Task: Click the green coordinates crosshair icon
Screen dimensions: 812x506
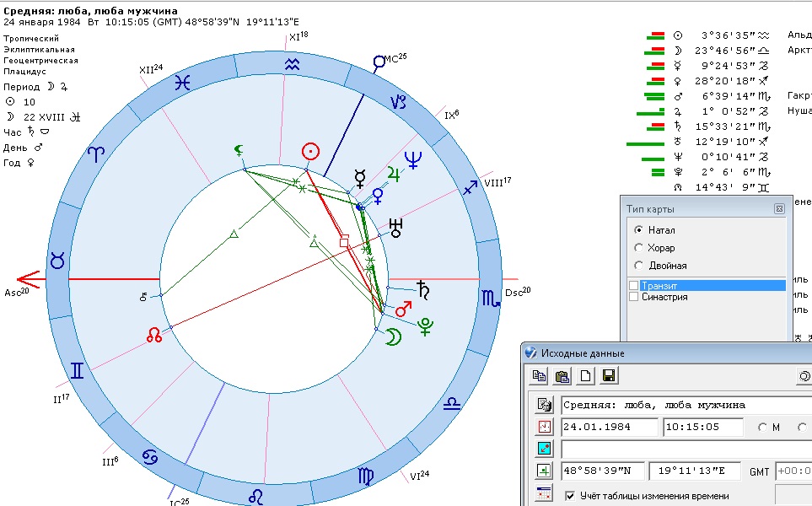Action: tap(544, 471)
